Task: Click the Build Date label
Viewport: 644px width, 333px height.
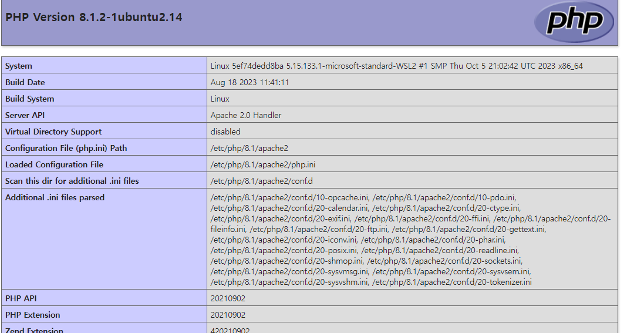Action: (x=25, y=82)
